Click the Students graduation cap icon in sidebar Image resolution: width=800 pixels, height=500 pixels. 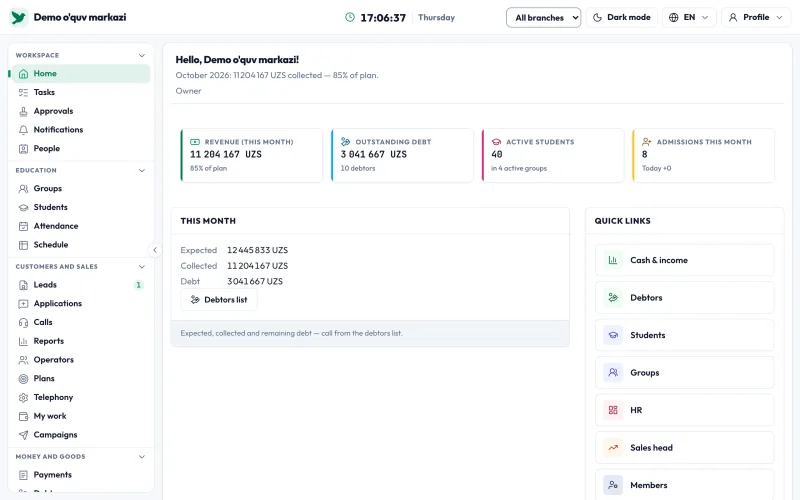click(23, 208)
